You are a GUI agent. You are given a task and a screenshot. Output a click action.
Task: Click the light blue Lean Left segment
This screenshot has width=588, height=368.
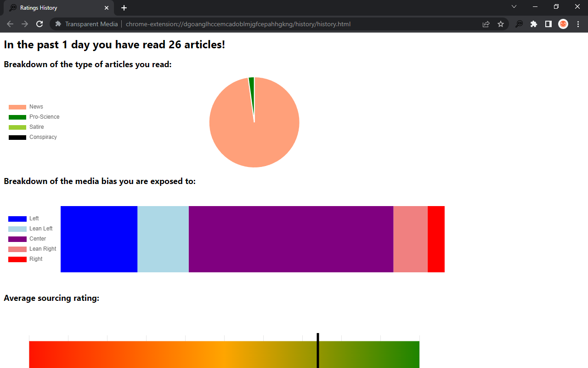pos(163,239)
